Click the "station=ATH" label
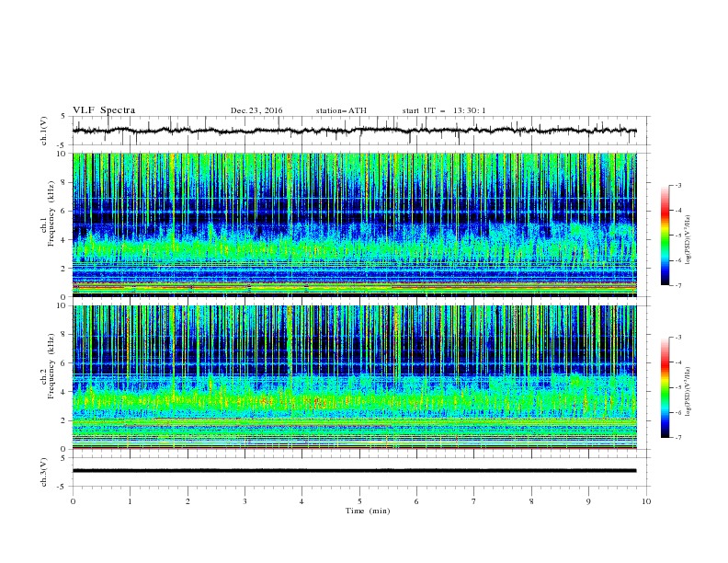Screen dimensions: 728x563 341,110
